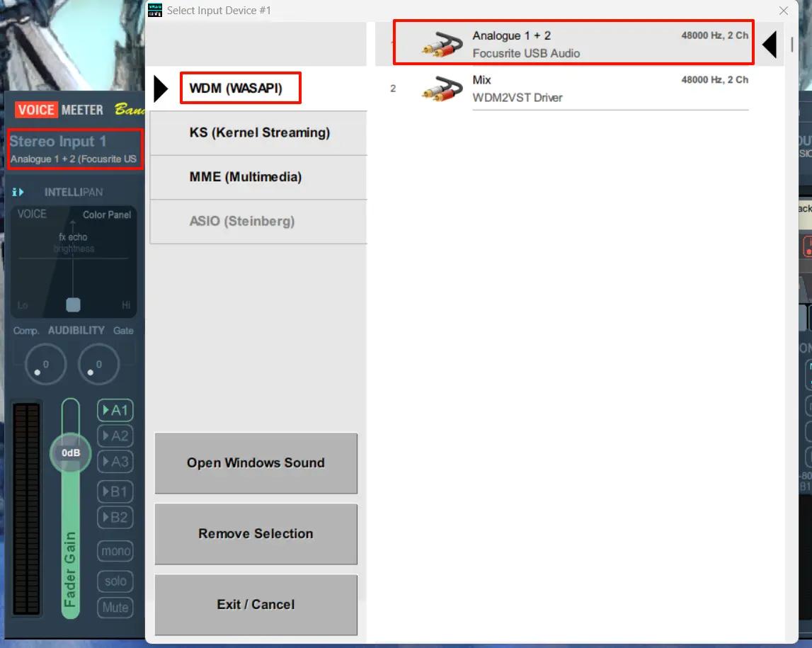This screenshot has height=648, width=812.
Task: Click the Analogue 1 + 2 cable icon
Action: [442, 44]
